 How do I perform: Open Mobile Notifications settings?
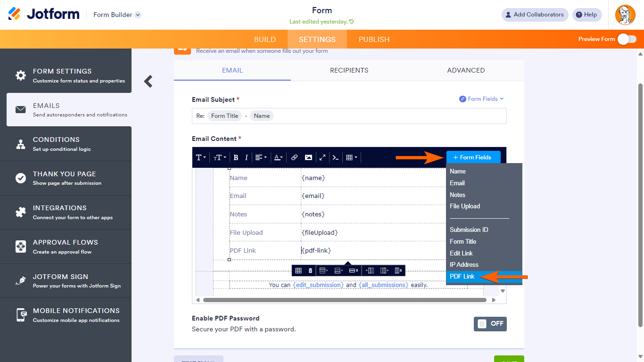[66, 315]
